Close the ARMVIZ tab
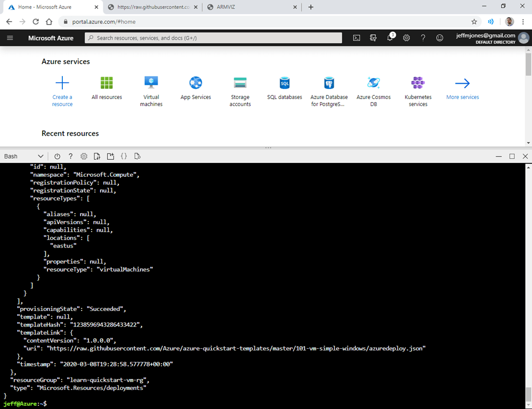The image size is (532, 409). pos(295,7)
